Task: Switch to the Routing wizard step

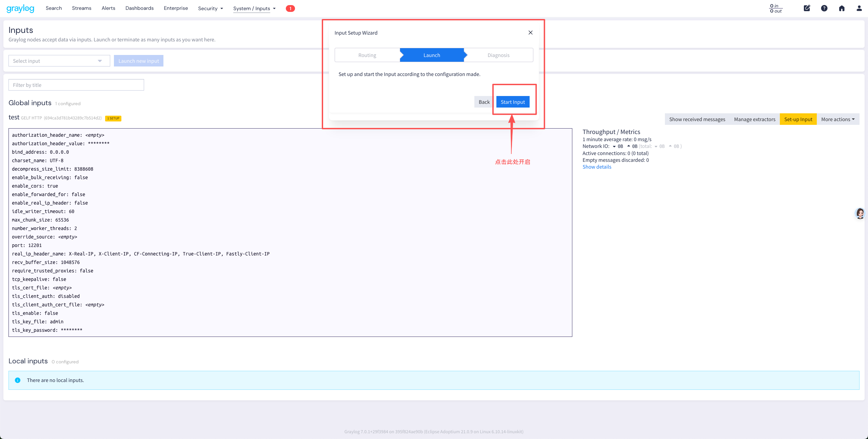Action: [367, 55]
